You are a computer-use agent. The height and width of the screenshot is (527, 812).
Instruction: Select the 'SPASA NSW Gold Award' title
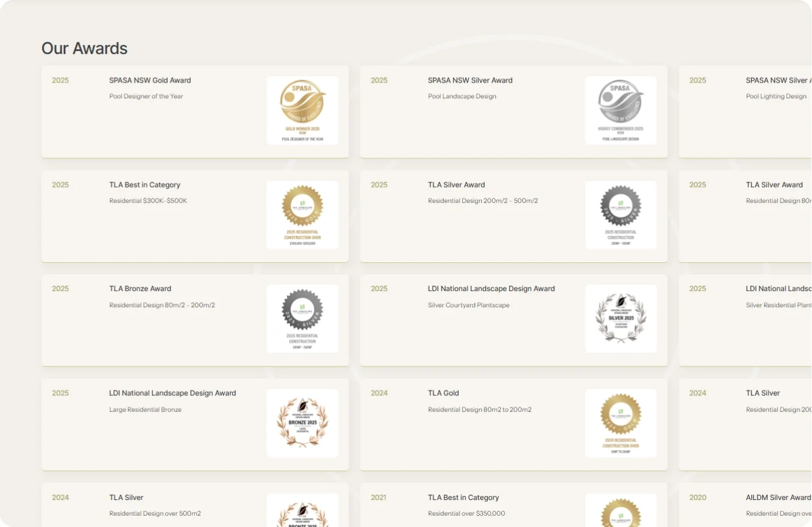click(150, 80)
